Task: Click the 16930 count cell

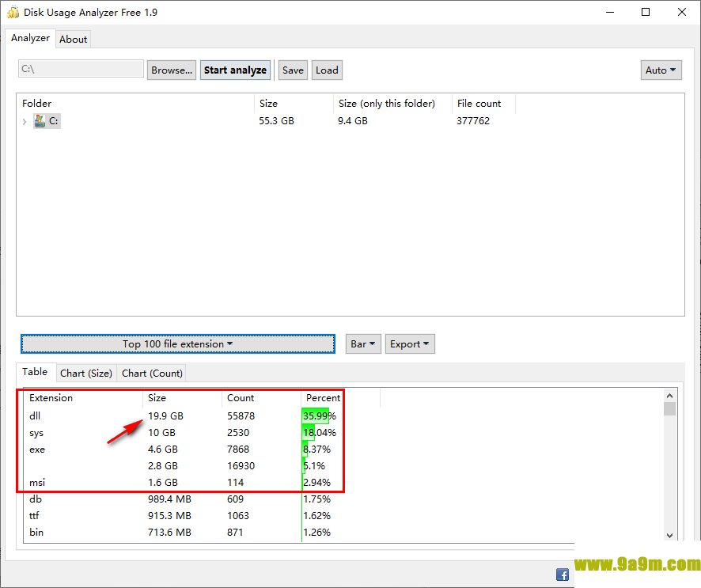Action: 241,466
